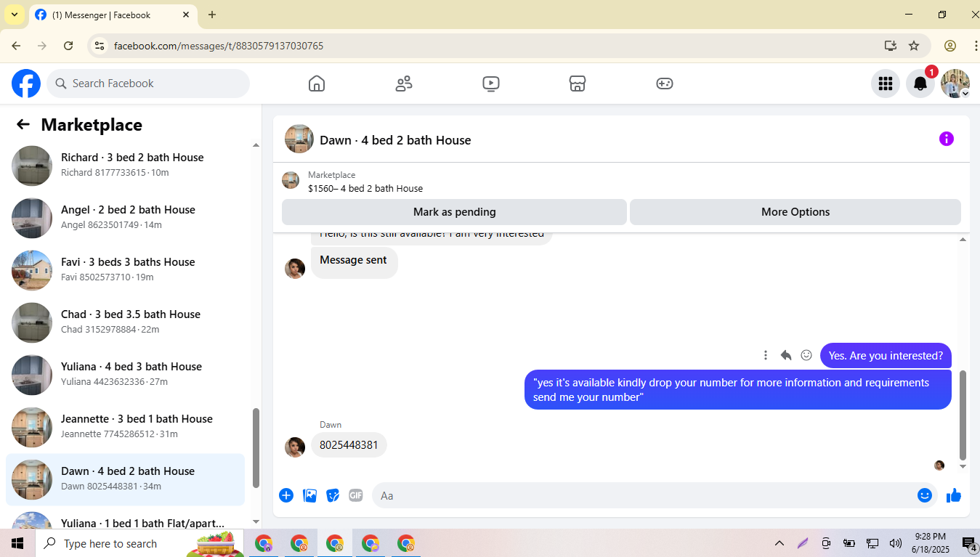Image resolution: width=980 pixels, height=557 pixels.
Task: Reload the page
Action: tap(68, 46)
